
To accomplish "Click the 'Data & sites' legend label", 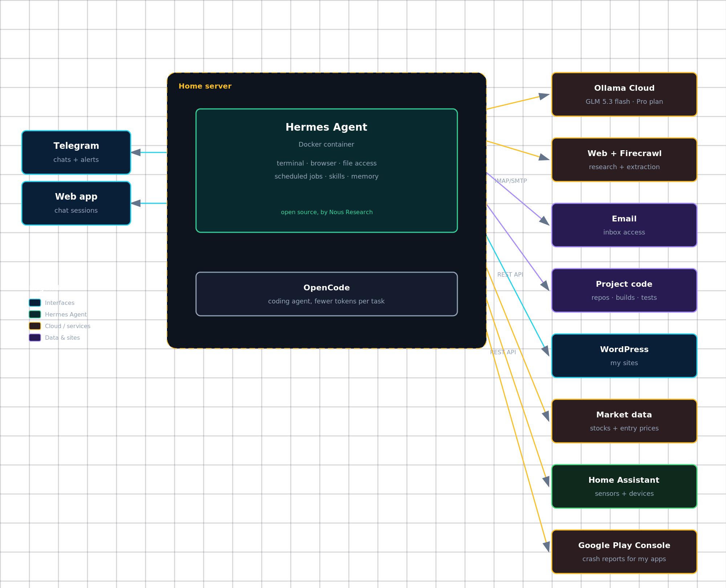I will pyautogui.click(x=62, y=338).
